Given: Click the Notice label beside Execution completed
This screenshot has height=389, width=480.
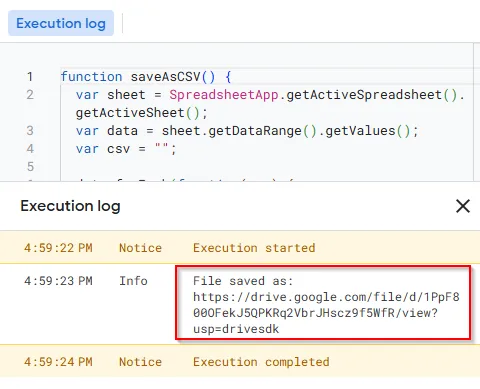Looking at the screenshot, I should pyautogui.click(x=140, y=362).
